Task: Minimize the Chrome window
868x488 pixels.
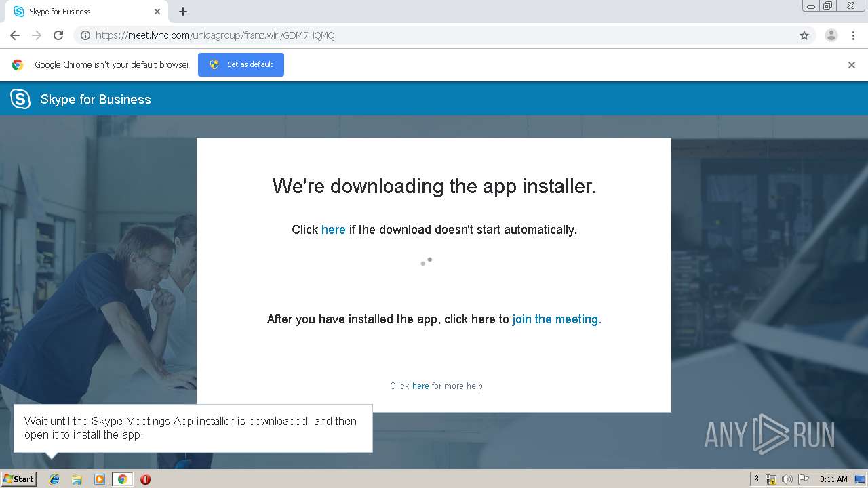Action: [810, 6]
